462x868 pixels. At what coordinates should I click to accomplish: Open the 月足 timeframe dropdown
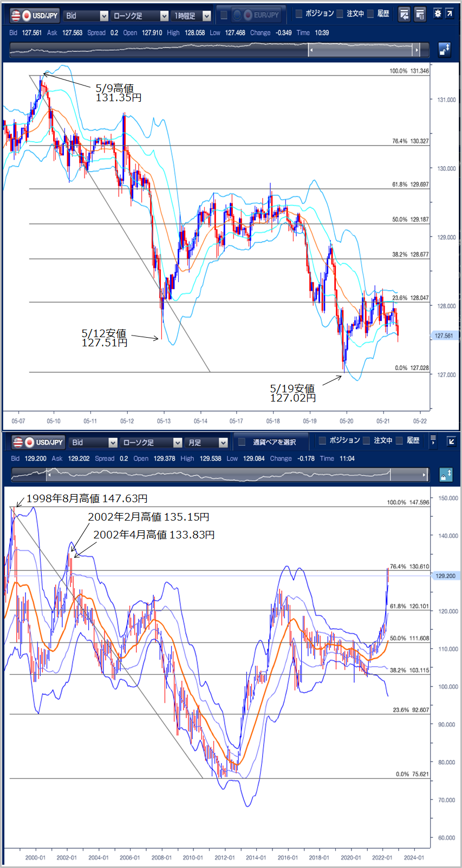207,443
